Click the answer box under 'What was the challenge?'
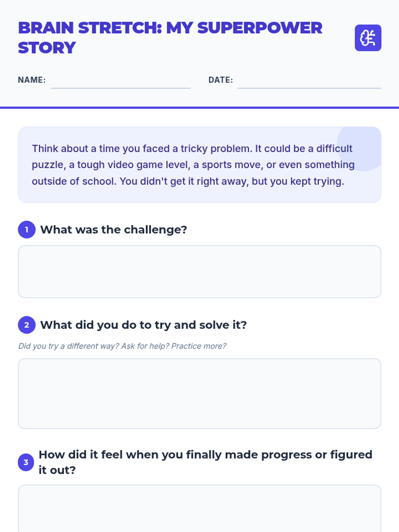This screenshot has height=532, width=399. click(x=199, y=272)
